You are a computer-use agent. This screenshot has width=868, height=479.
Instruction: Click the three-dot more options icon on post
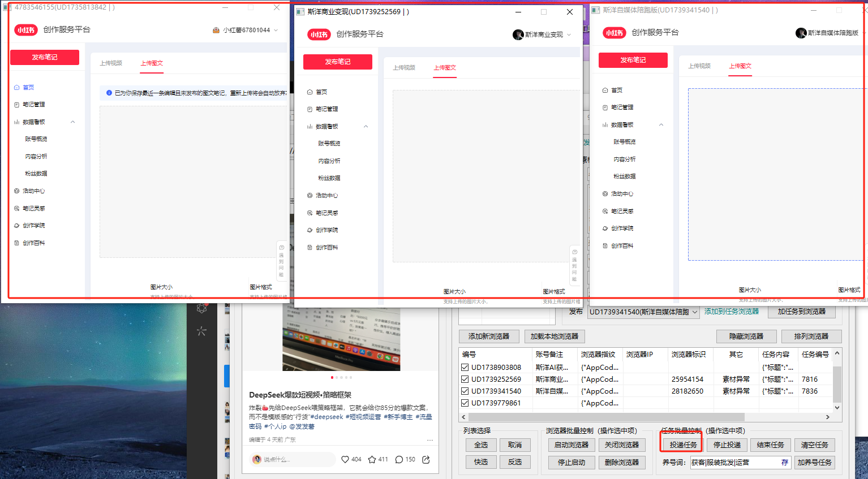tap(430, 439)
